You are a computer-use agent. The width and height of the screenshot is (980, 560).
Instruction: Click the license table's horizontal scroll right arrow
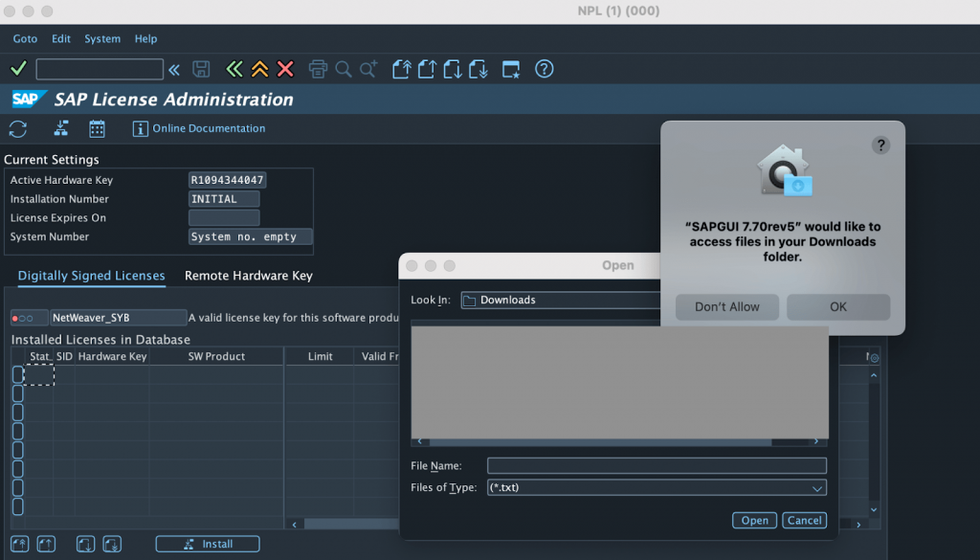[858, 525]
